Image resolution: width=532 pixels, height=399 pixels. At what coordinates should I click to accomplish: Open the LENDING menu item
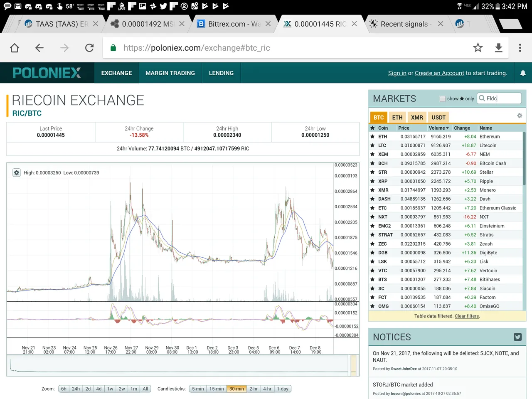pos(221,73)
